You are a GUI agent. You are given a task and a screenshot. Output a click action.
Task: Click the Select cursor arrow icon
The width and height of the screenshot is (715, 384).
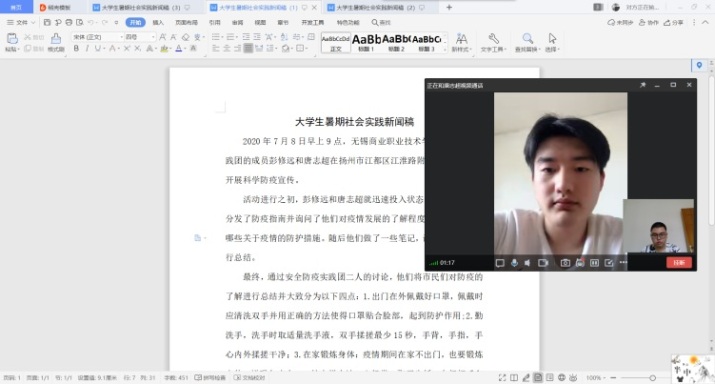point(552,38)
